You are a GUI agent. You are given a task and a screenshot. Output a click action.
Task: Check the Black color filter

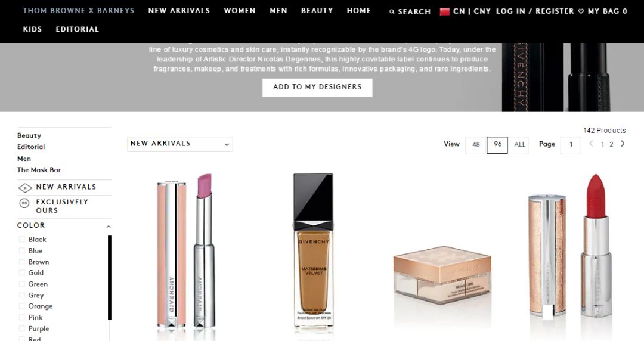point(22,239)
